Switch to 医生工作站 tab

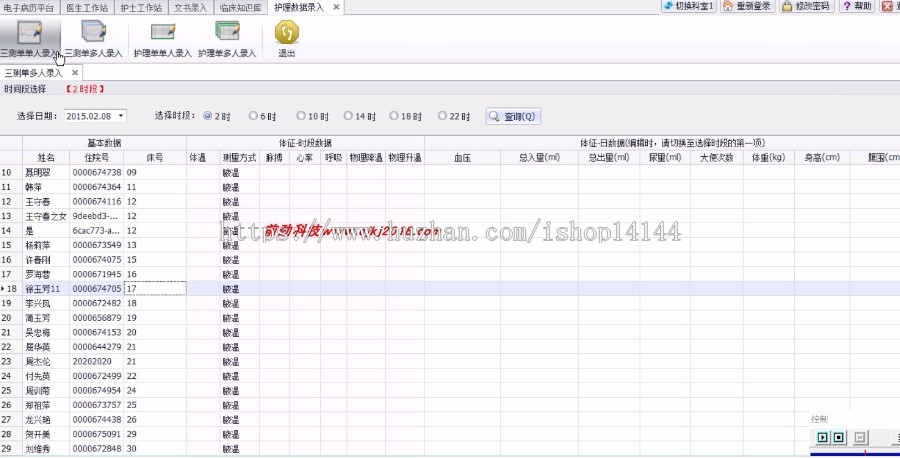(x=88, y=7)
